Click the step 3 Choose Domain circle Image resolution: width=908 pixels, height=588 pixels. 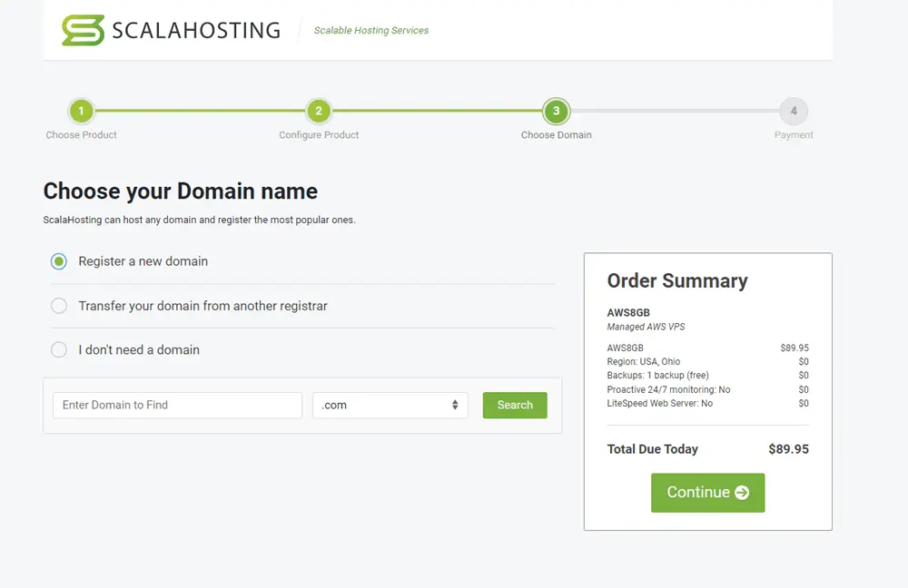coord(557,109)
